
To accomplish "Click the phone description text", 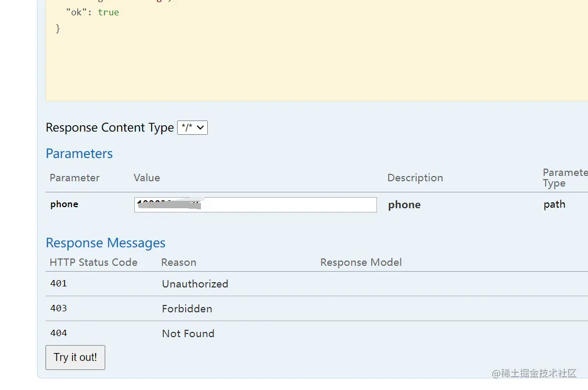I will (404, 205).
